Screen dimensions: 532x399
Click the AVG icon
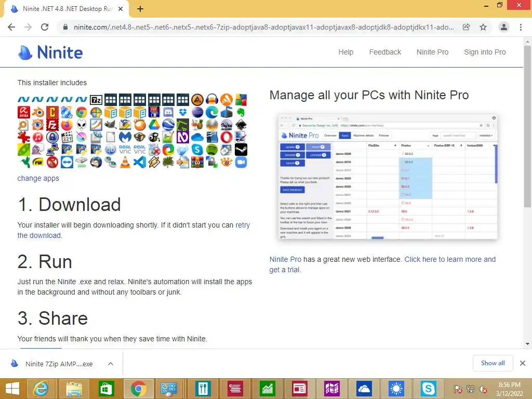(241, 100)
